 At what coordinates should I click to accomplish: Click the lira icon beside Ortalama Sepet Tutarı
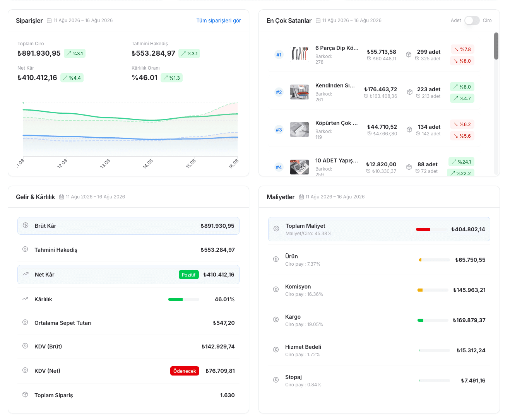tap(25, 322)
